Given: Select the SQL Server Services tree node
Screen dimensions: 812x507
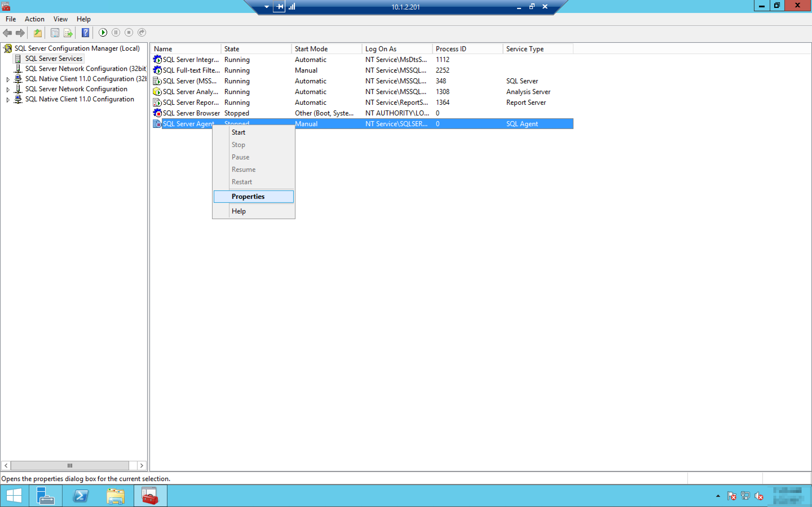Looking at the screenshot, I should (x=54, y=58).
